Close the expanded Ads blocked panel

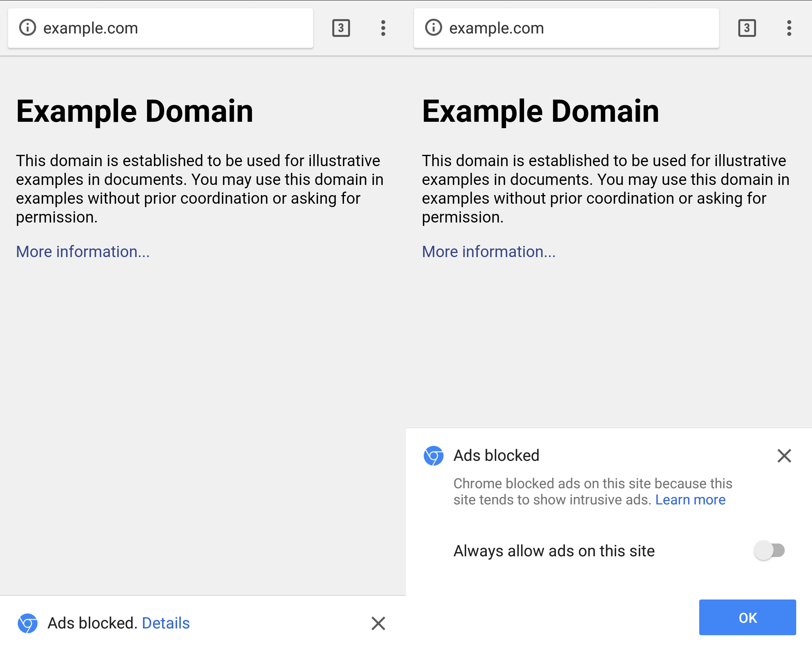click(784, 456)
